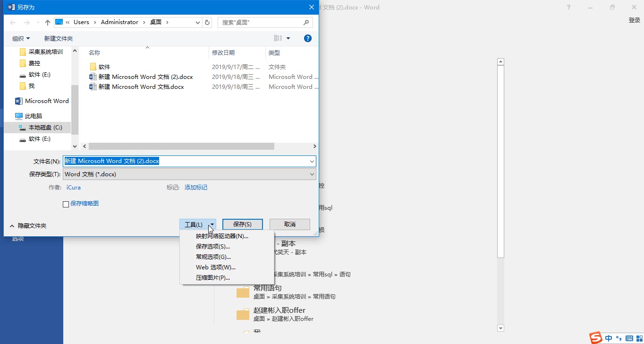Click the 取消 button
The image size is (644, 344).
coord(290,224)
